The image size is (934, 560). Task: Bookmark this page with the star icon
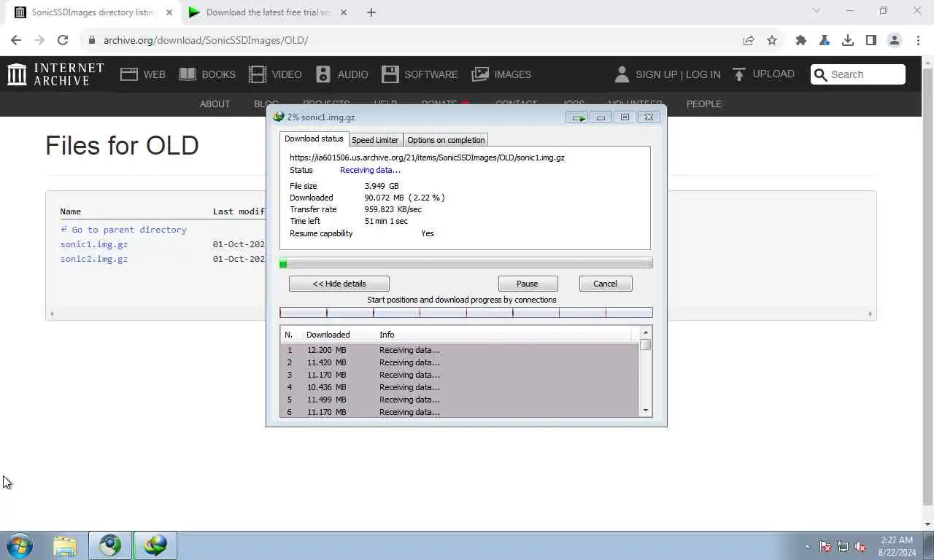coord(772,40)
